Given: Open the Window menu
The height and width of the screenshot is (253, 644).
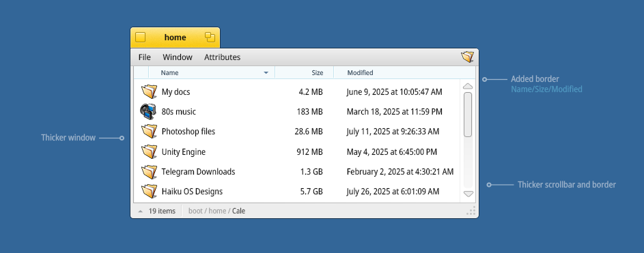Looking at the screenshot, I should coord(178,57).
